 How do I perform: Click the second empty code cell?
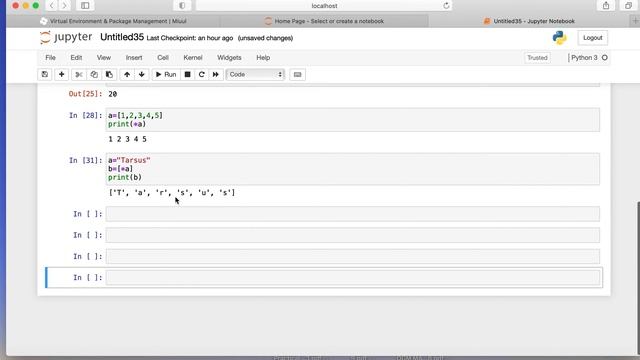pyautogui.click(x=353, y=235)
